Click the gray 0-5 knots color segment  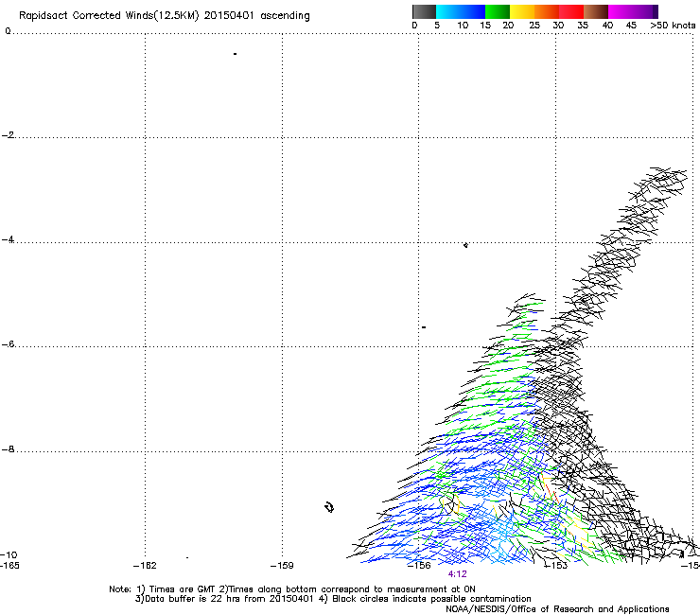pyautogui.click(x=424, y=11)
